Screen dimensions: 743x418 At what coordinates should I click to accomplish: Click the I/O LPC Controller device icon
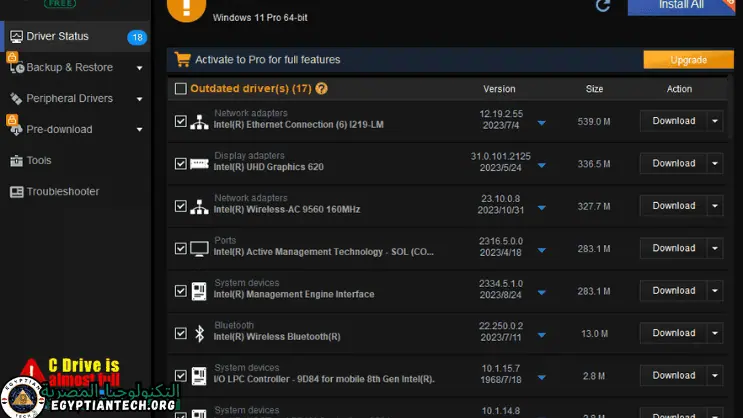(199, 376)
